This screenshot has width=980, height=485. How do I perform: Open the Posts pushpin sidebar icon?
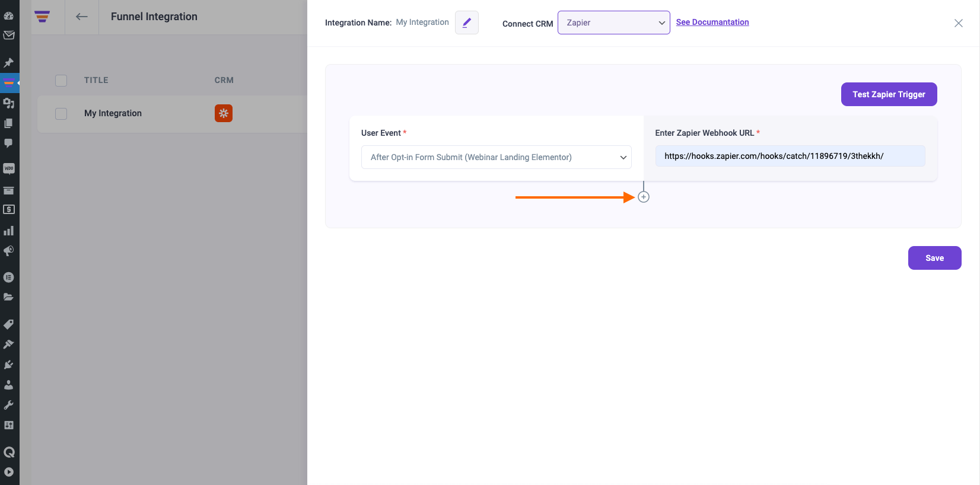[9, 62]
